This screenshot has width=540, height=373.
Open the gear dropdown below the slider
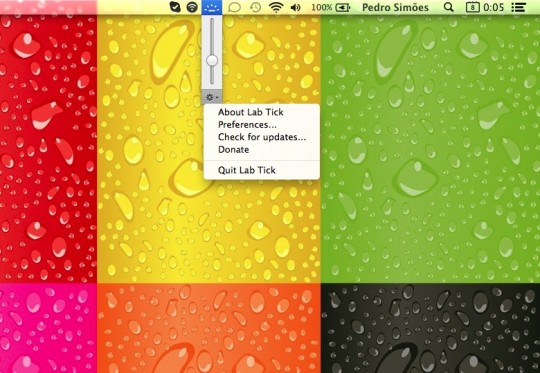click(x=212, y=97)
